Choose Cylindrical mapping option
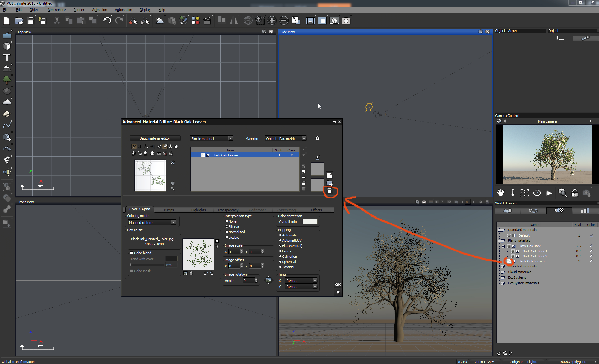The width and height of the screenshot is (599, 364). click(x=280, y=256)
